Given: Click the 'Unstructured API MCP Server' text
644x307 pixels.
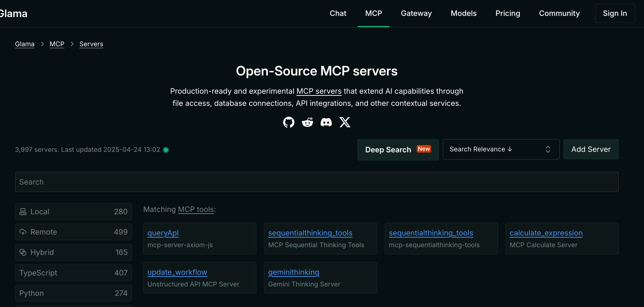Looking at the screenshot, I should pos(193,284).
